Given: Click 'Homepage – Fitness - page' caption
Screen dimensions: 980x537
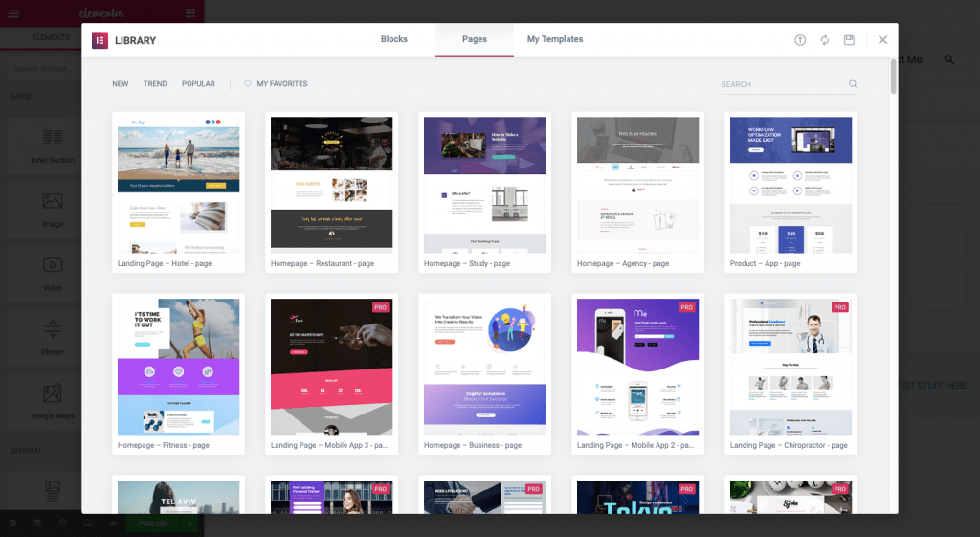Looking at the screenshot, I should (163, 446).
